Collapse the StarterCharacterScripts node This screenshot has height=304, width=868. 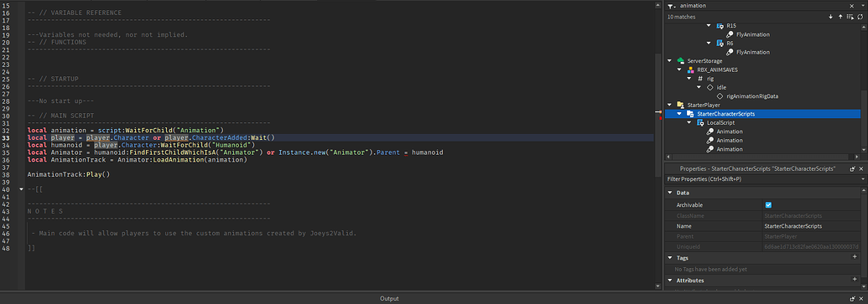tap(680, 114)
